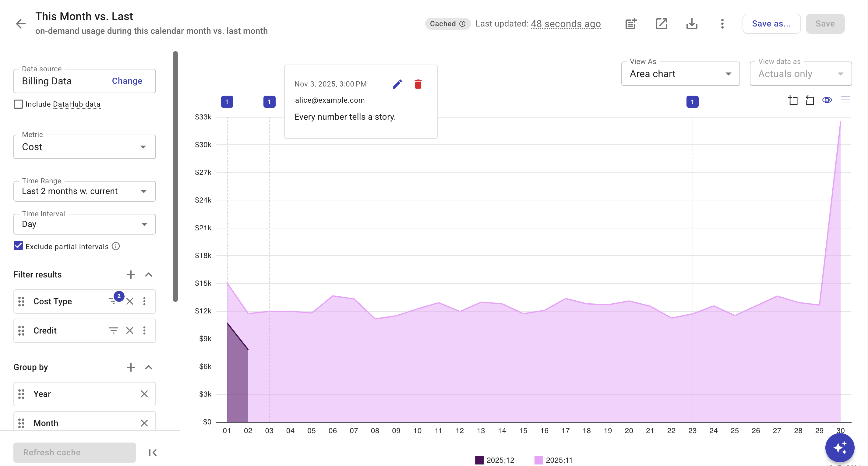
Task: Open the View As Area chart dropdown
Action: (x=680, y=74)
